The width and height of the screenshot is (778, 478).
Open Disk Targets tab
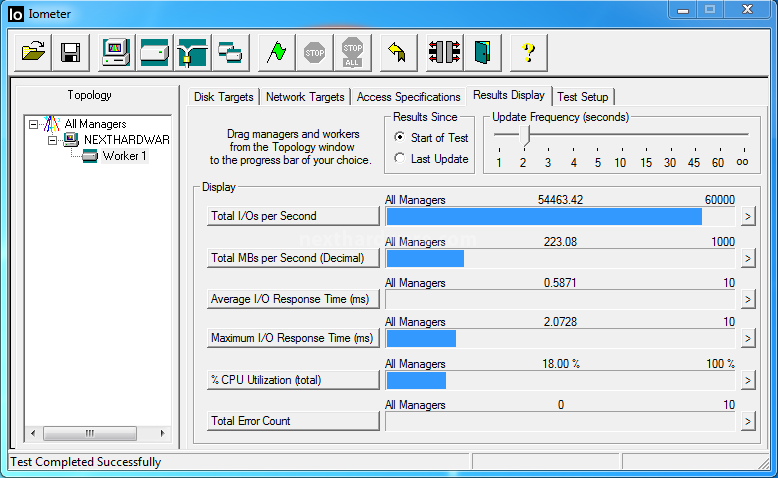point(223,97)
